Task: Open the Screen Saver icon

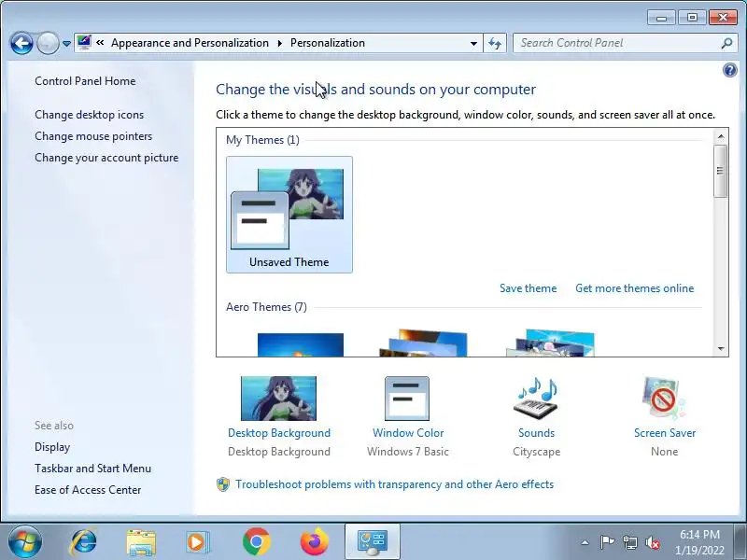Action: [x=664, y=399]
